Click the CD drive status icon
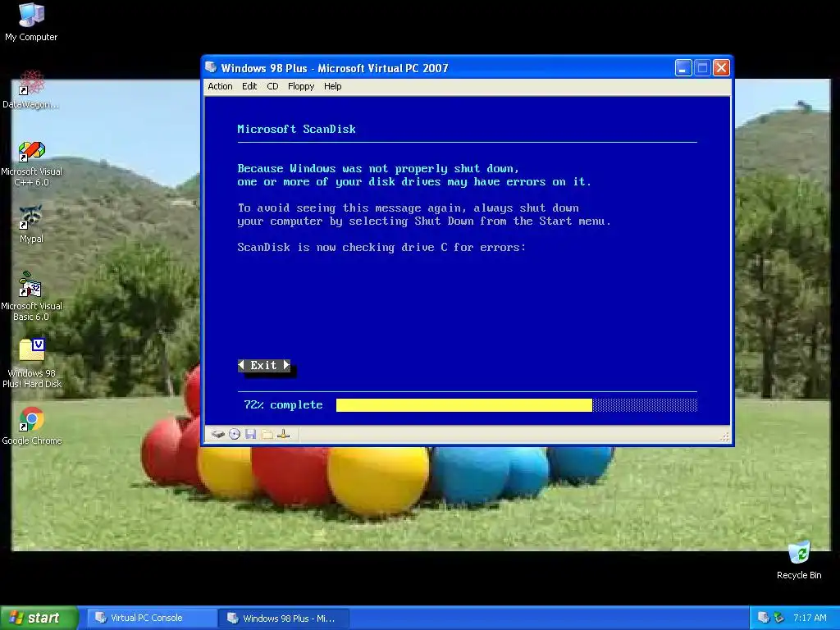 pyautogui.click(x=234, y=434)
